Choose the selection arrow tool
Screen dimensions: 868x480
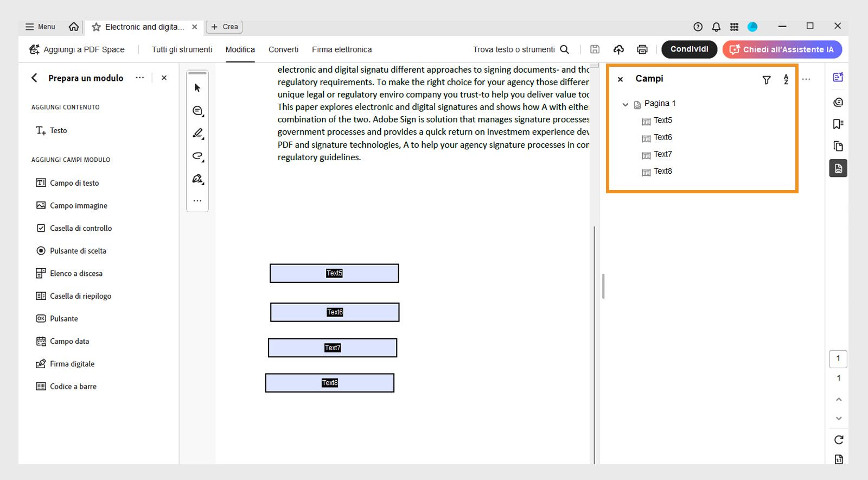197,88
